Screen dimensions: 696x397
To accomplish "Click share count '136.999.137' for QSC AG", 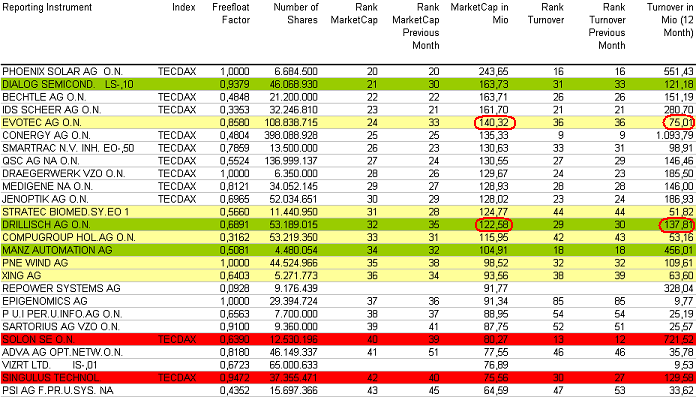I will pyautogui.click(x=291, y=161).
